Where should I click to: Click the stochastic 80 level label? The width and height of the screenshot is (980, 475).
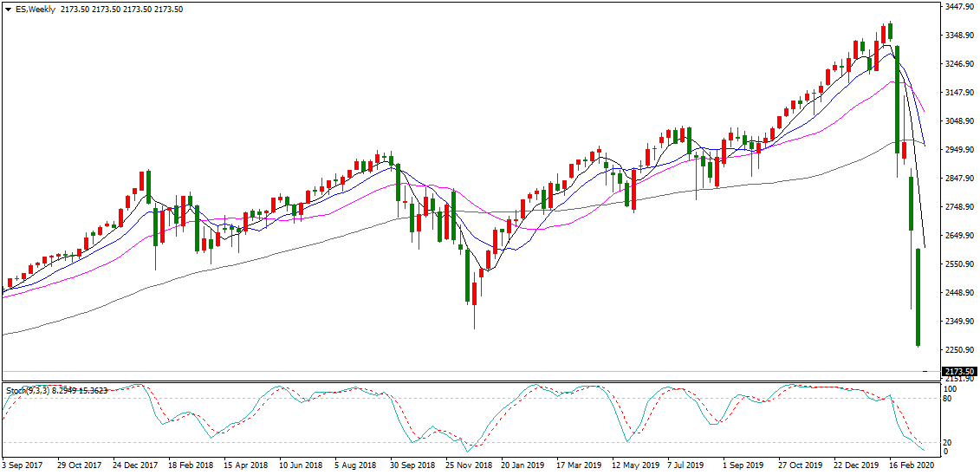pyautogui.click(x=949, y=400)
